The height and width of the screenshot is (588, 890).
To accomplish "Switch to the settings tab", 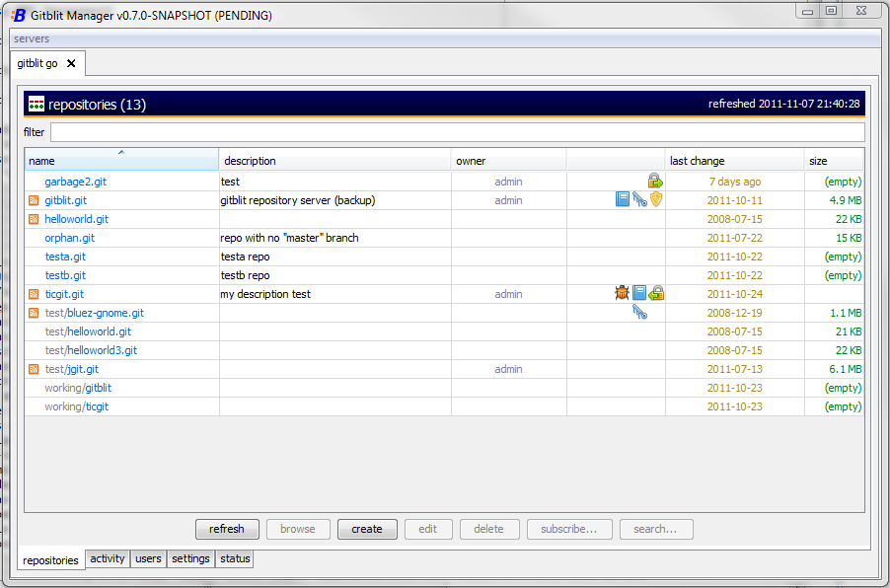I will (190, 558).
